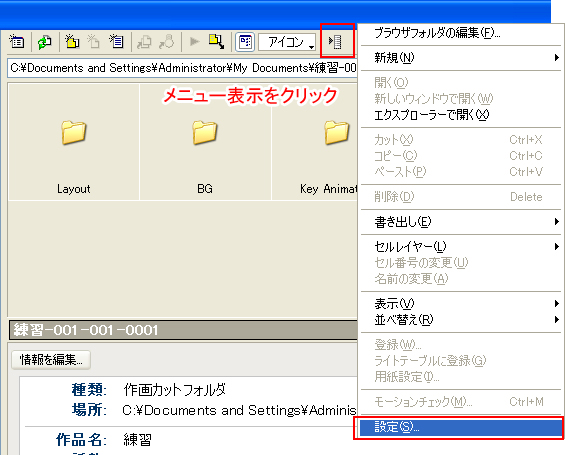565x455 pixels.
Task: Open the 並べ替え(R) submenu
Action: point(461,320)
